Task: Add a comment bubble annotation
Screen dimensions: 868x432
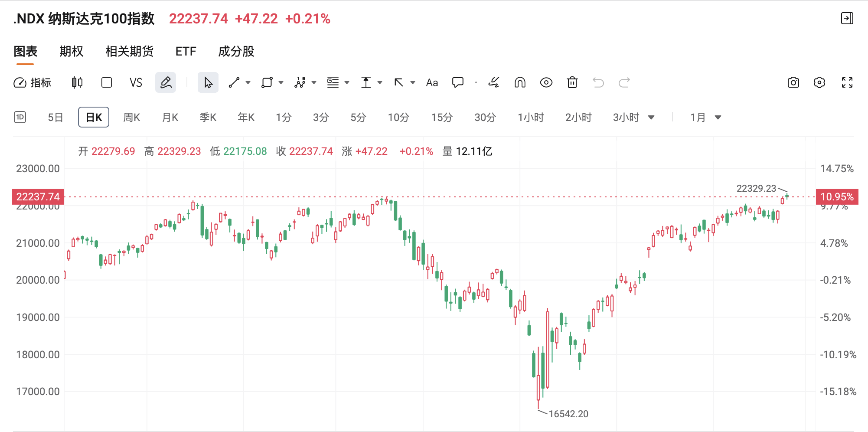Action: point(458,82)
